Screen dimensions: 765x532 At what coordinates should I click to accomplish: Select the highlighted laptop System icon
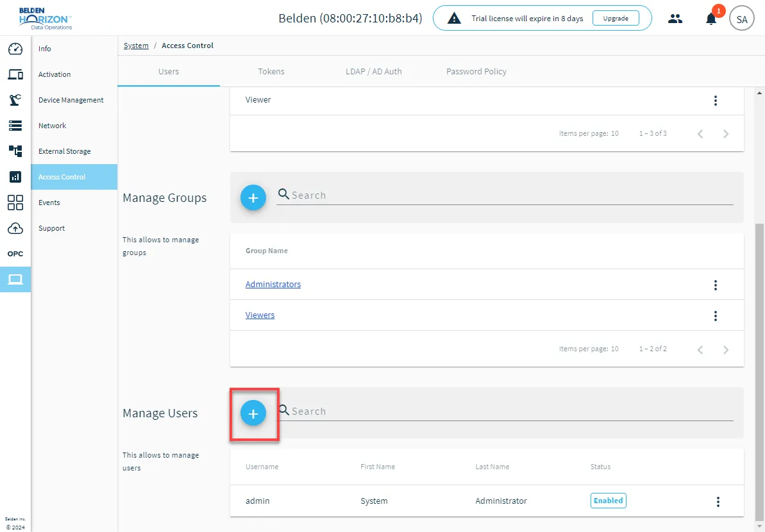click(15, 279)
